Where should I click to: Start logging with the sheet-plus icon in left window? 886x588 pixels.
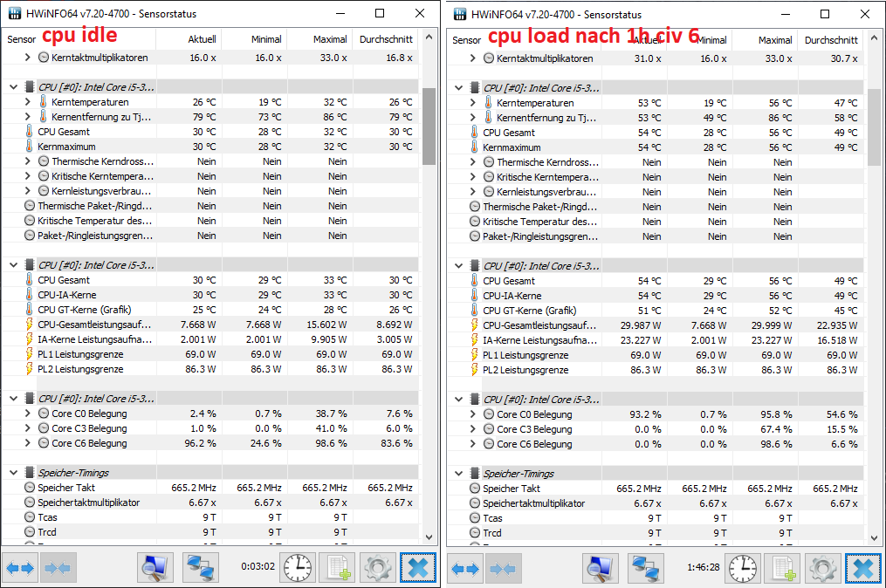click(337, 567)
